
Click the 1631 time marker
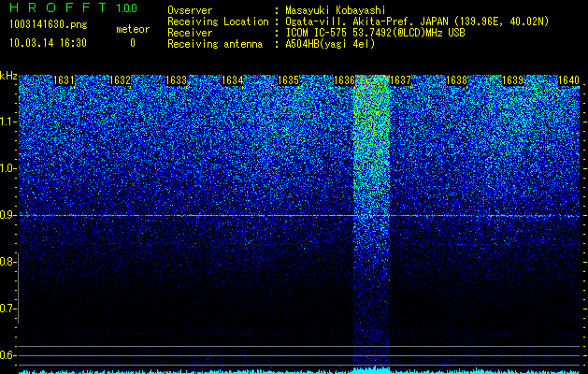64,80
